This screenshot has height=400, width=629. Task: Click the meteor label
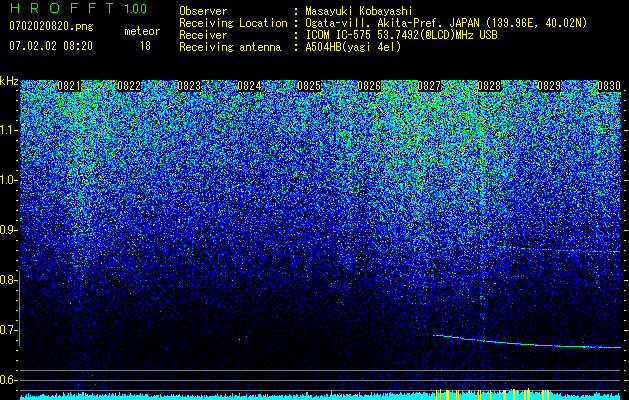pyautogui.click(x=142, y=31)
